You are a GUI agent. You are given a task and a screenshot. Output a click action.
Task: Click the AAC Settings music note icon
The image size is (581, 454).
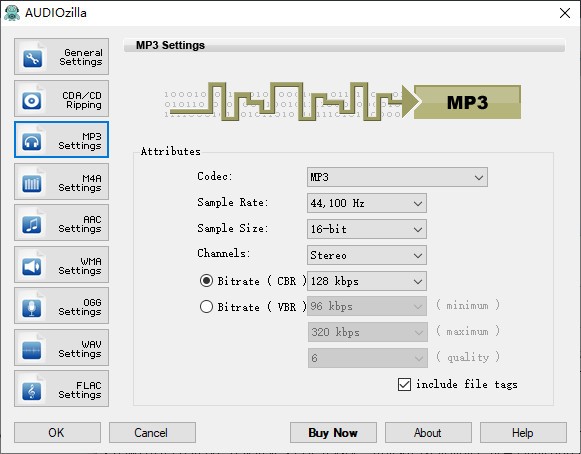click(32, 225)
